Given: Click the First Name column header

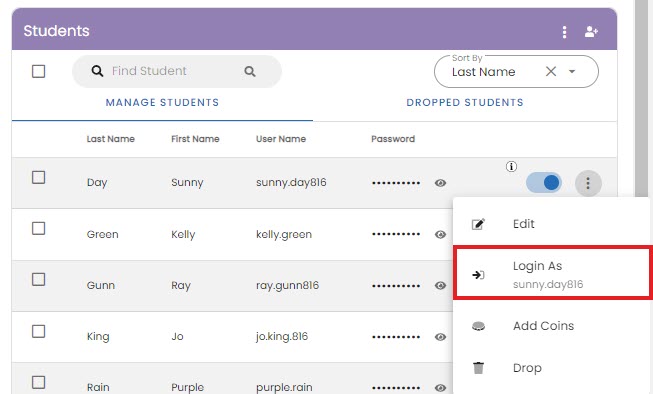Looking at the screenshot, I should [195, 139].
